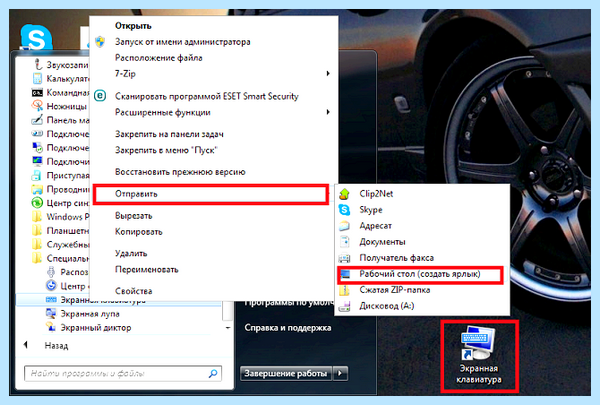Click the administrator shield icon
Viewport: 600px width, 405px height.
coord(100,41)
